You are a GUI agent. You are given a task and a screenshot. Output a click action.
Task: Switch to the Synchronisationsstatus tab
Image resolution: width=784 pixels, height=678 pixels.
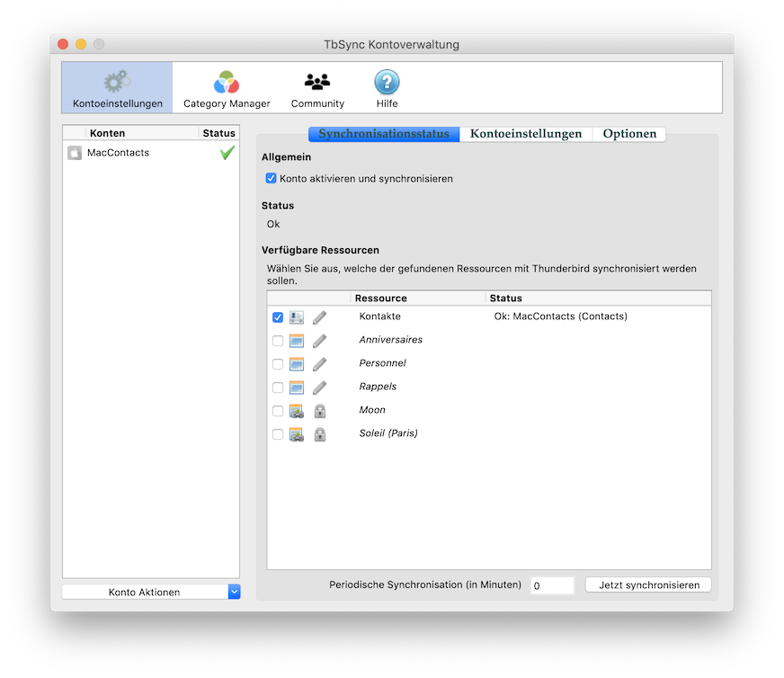pos(384,134)
